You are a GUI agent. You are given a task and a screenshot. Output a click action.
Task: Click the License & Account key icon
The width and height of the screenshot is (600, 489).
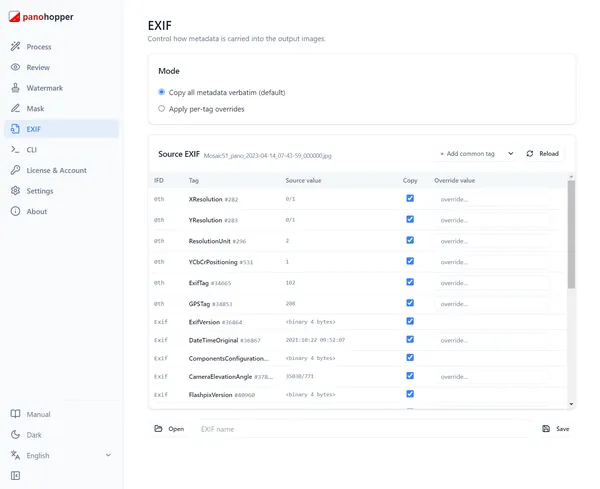pos(15,170)
